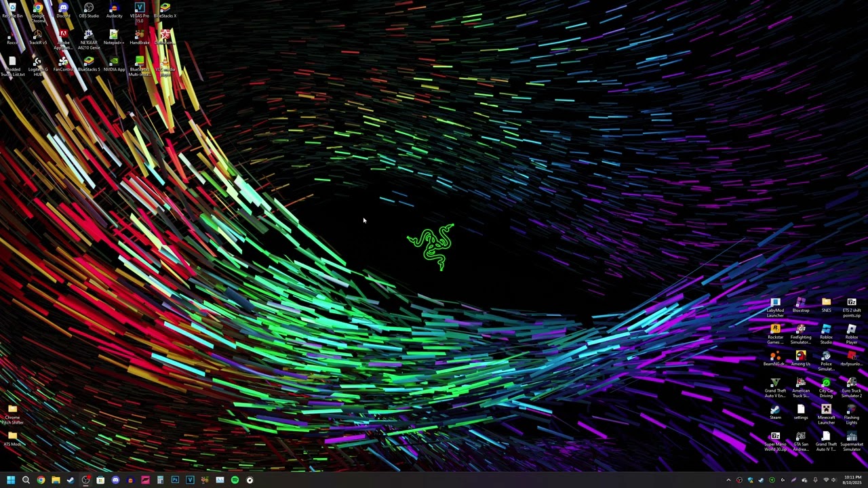This screenshot has height=488, width=868.
Task: Select the HandBrake desktop shortcut
Action: coord(139,37)
